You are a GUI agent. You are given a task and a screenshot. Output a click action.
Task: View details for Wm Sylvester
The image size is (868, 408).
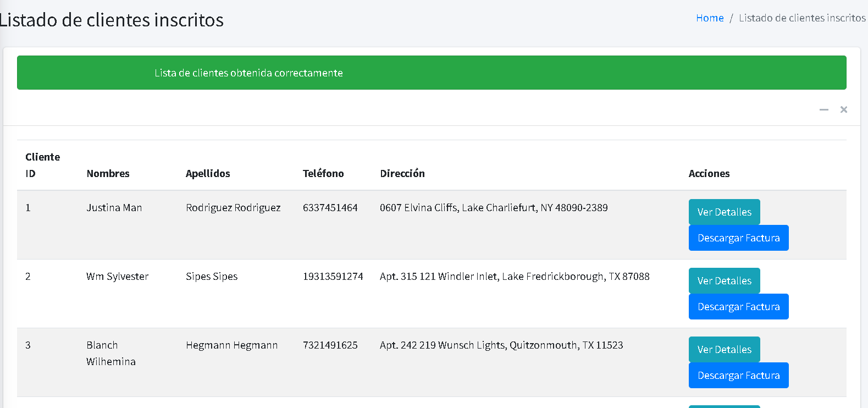(724, 280)
